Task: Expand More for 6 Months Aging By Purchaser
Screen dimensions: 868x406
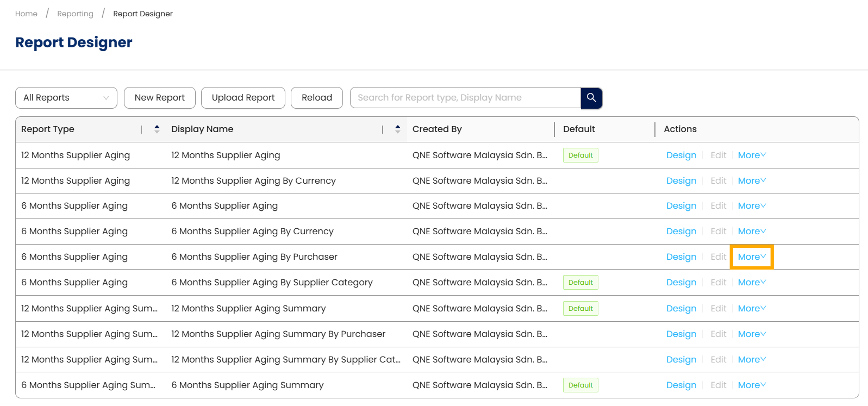Action: pyautogui.click(x=752, y=257)
